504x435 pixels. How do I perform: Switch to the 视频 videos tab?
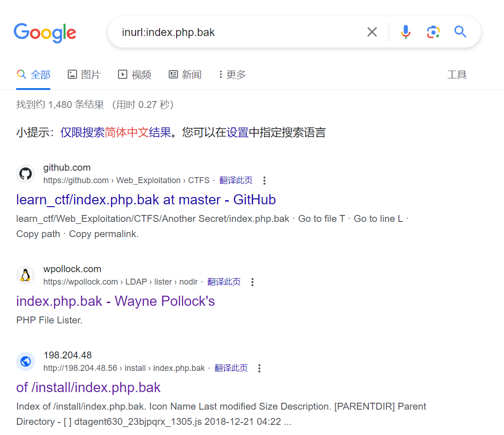click(135, 74)
